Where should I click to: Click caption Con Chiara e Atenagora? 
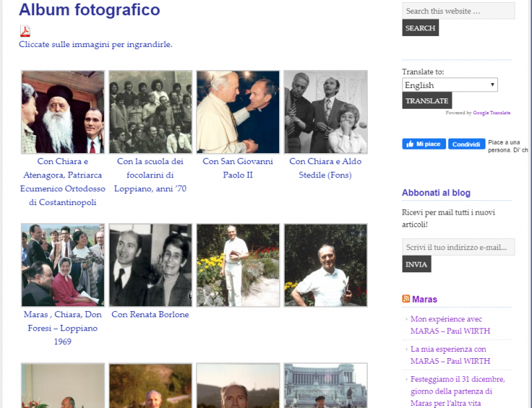pos(63,181)
